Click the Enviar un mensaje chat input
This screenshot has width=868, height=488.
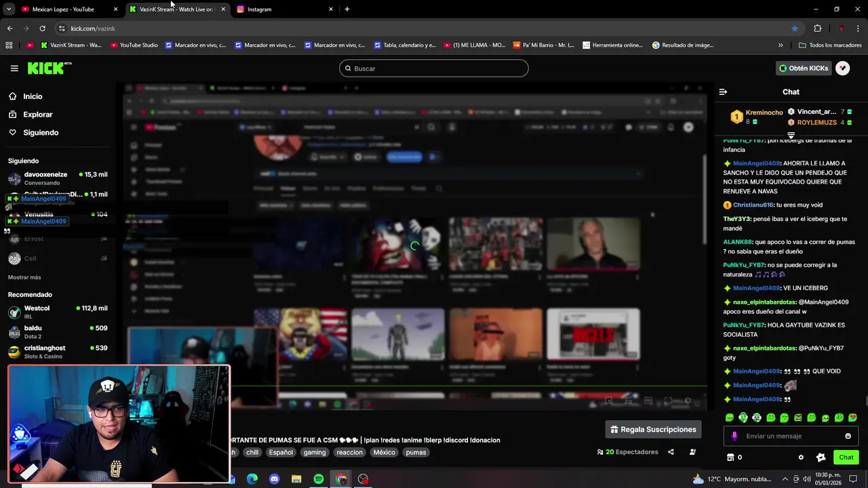(791, 436)
